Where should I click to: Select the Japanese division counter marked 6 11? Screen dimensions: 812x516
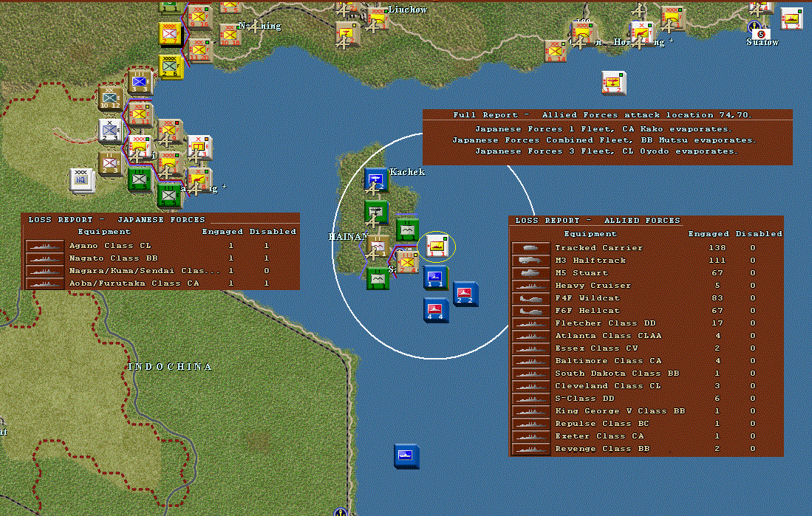pyautogui.click(x=140, y=114)
